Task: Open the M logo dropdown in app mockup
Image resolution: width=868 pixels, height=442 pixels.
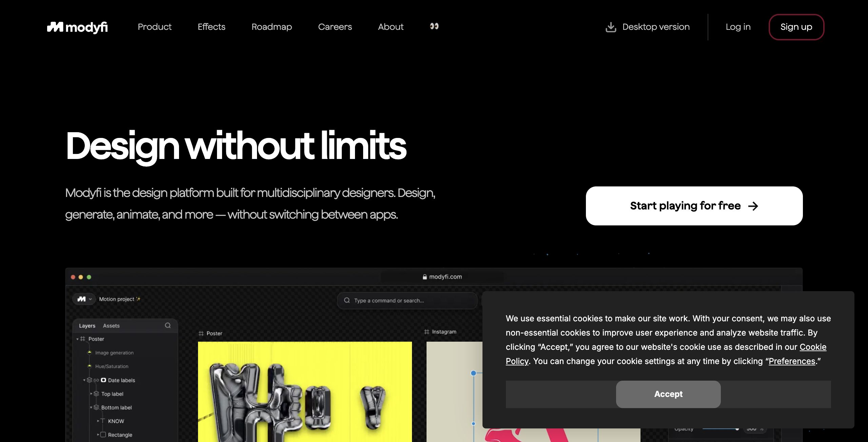Action: point(84,299)
